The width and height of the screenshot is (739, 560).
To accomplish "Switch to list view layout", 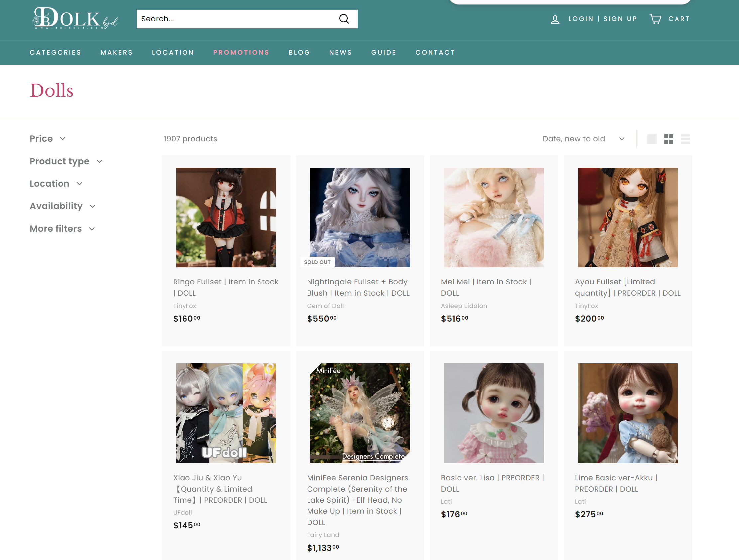I will 685,139.
